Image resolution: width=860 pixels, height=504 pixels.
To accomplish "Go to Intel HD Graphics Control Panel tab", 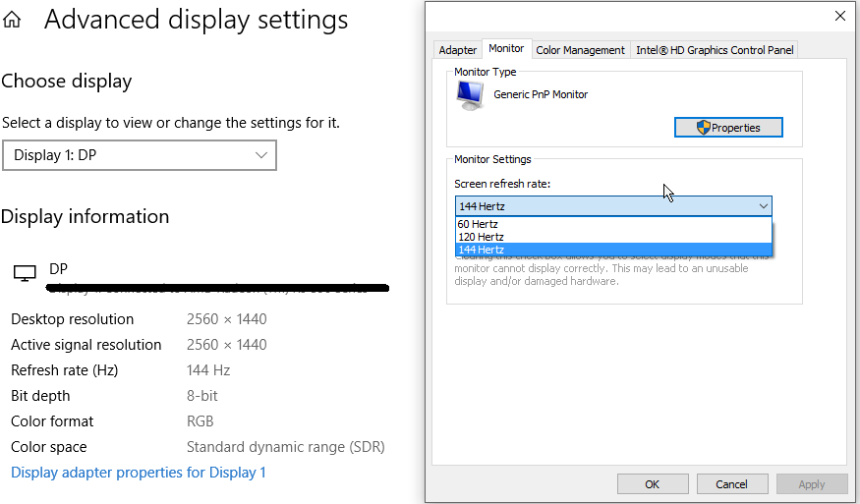I will (715, 50).
